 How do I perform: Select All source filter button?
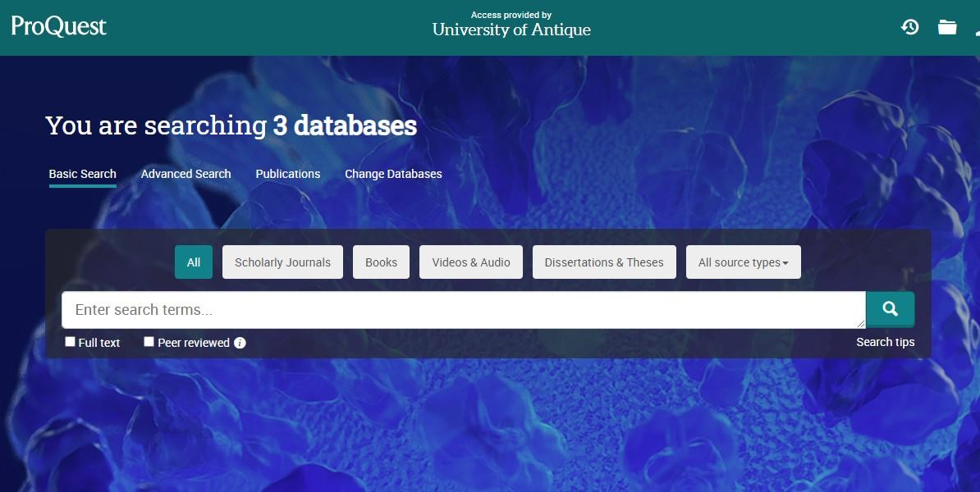pyautogui.click(x=194, y=262)
